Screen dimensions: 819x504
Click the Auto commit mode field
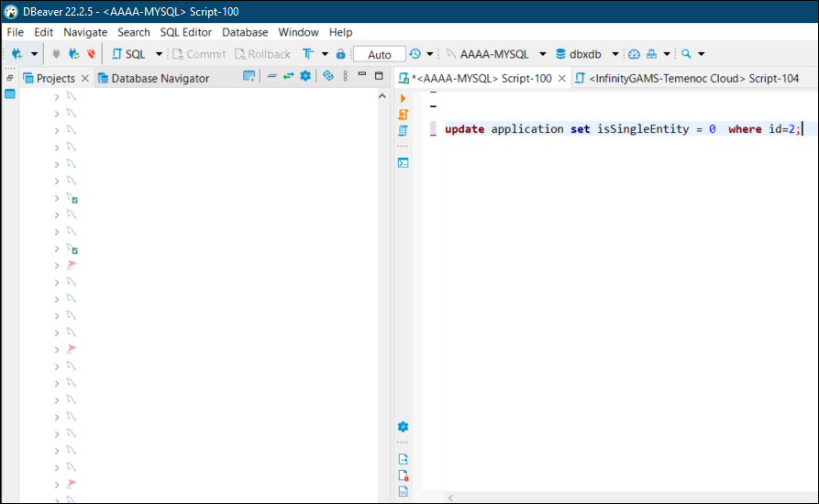click(x=379, y=54)
